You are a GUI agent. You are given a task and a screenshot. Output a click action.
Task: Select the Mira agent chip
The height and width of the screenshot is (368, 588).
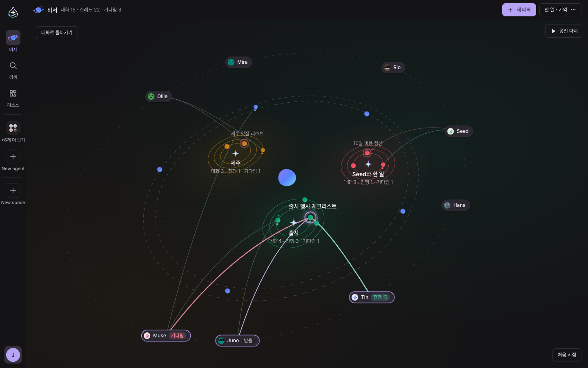[238, 62]
